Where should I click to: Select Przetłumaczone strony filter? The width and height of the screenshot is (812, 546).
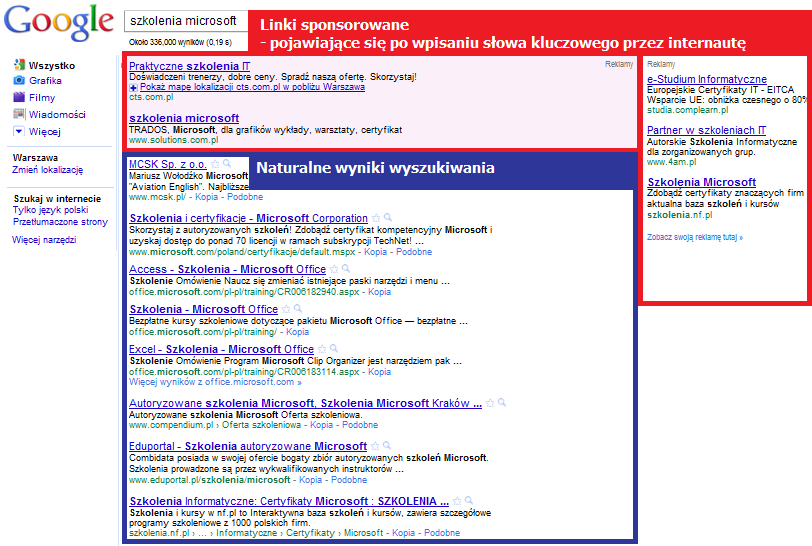(60, 222)
